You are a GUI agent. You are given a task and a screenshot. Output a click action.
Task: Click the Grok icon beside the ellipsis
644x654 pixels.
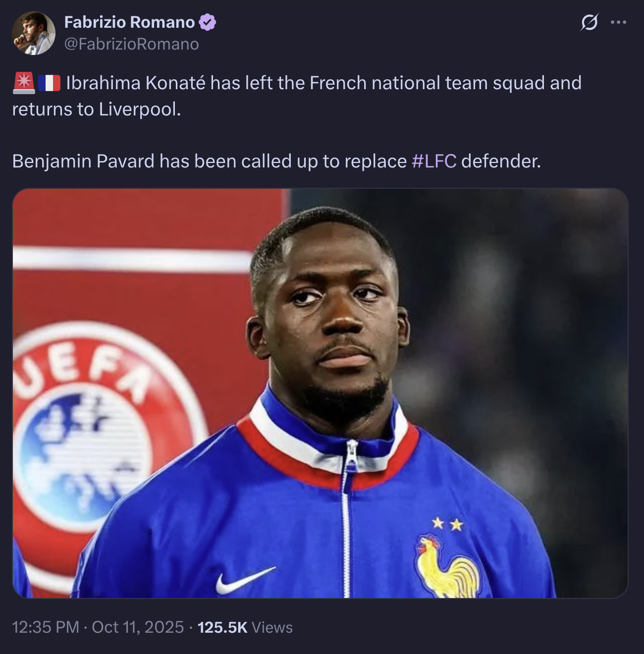click(x=589, y=22)
